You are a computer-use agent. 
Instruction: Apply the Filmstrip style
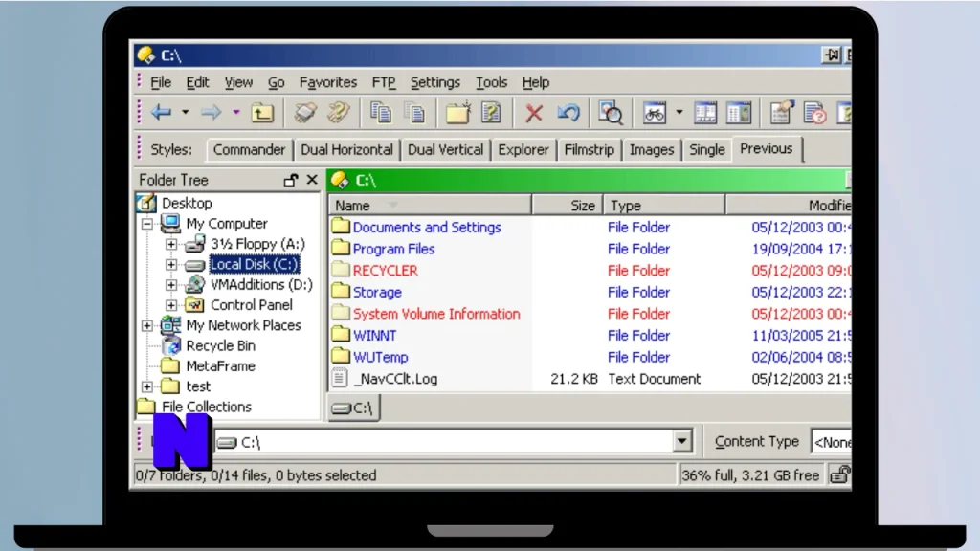(x=589, y=150)
